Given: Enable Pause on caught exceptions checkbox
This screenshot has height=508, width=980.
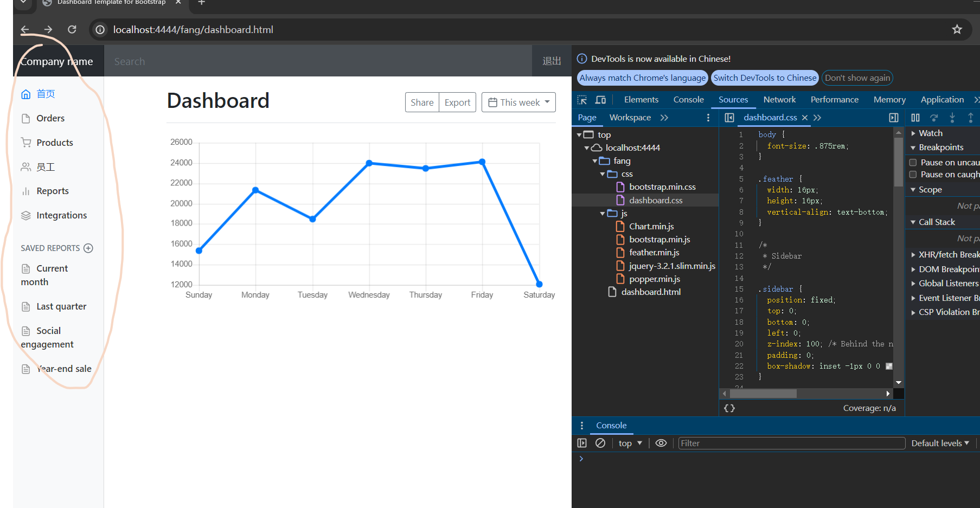Looking at the screenshot, I should click(913, 175).
